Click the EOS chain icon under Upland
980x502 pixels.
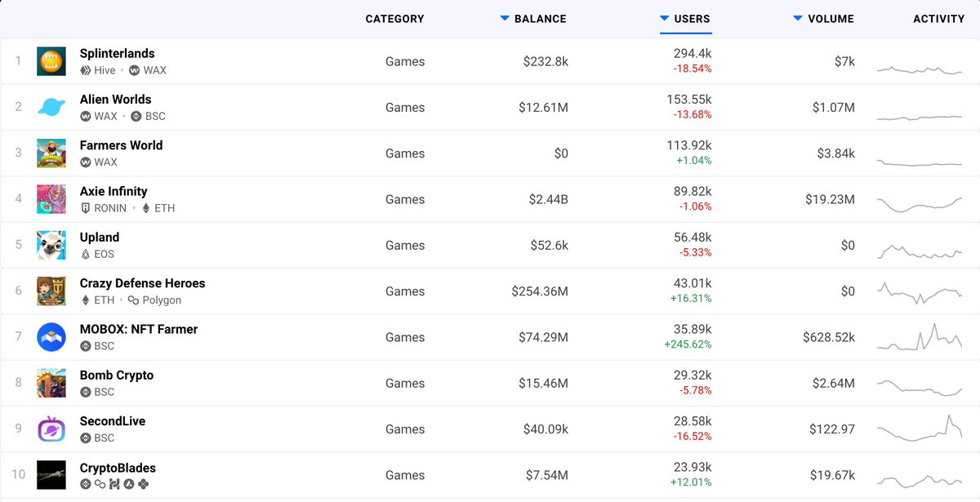coord(85,254)
